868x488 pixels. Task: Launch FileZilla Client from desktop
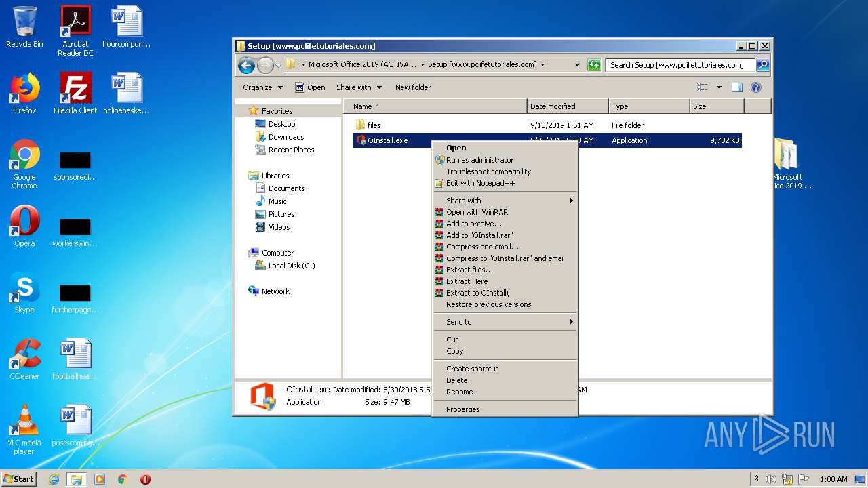(75, 94)
